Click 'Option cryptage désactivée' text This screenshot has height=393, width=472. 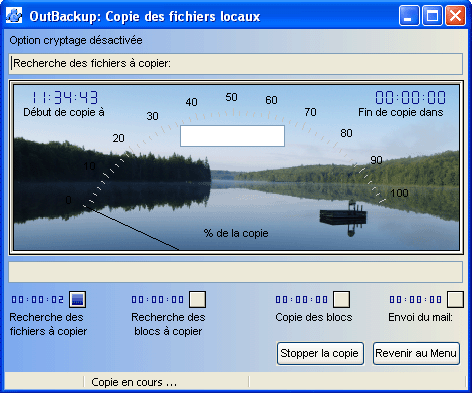(x=76, y=40)
